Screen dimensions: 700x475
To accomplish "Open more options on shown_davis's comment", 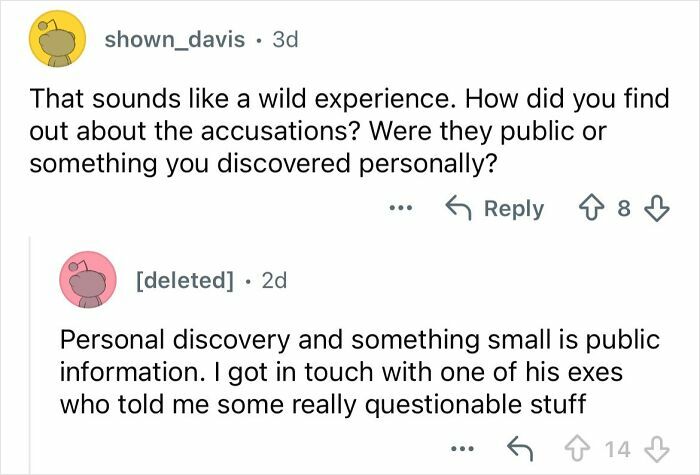I will tap(401, 209).
